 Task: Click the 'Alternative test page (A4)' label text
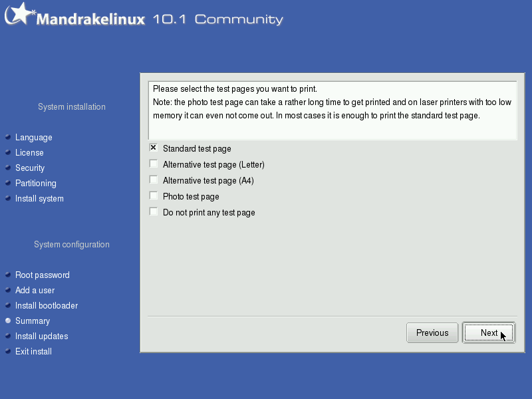coord(208,180)
